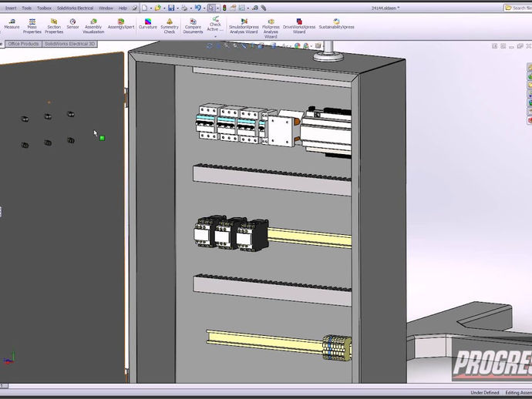Undo the last action
This screenshot has width=532, height=399.
(x=198, y=8)
